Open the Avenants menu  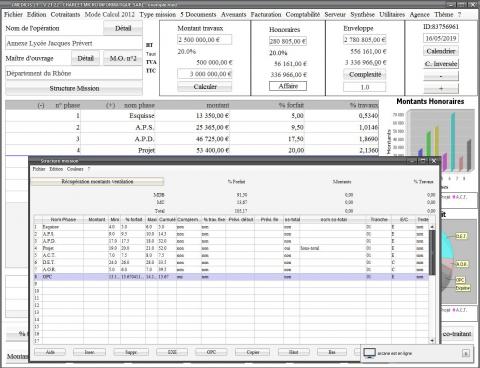click(234, 15)
